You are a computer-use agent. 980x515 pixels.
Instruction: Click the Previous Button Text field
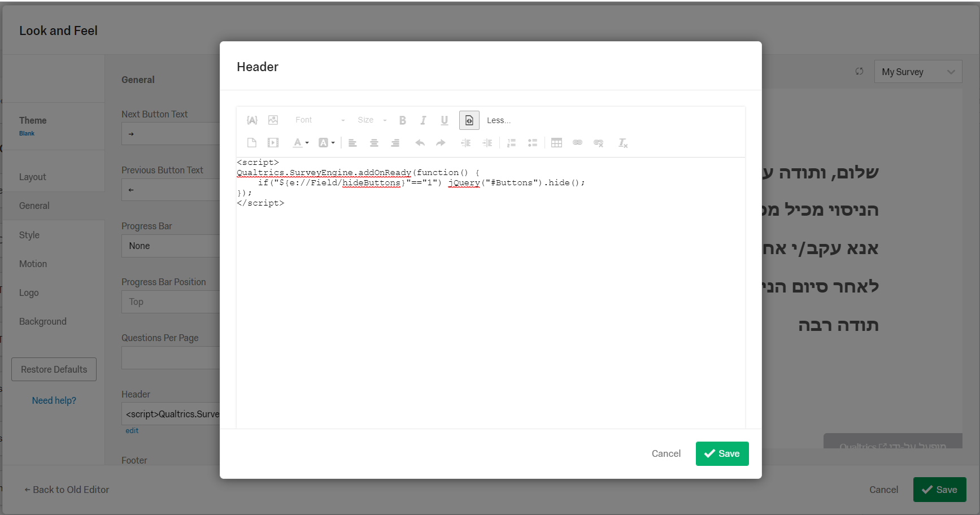coord(171,190)
